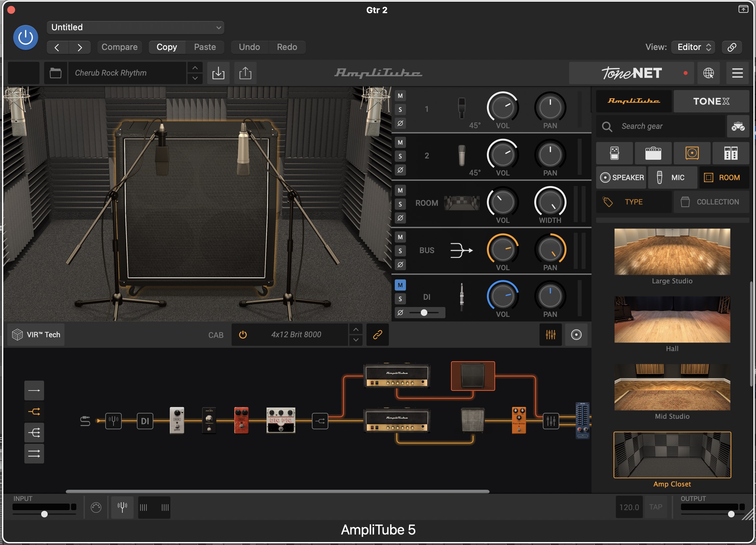Click the tuner icon in bottom bar
Image resolution: width=756 pixels, height=545 pixels.
pos(122,507)
